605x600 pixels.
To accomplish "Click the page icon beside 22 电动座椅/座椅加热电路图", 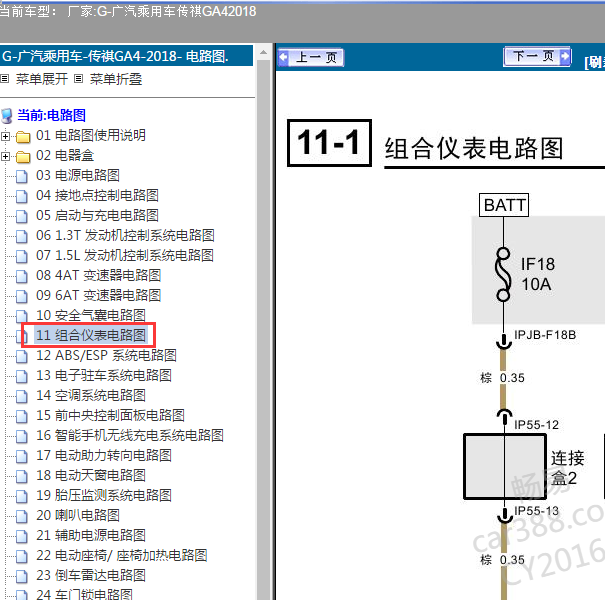I will (22, 556).
